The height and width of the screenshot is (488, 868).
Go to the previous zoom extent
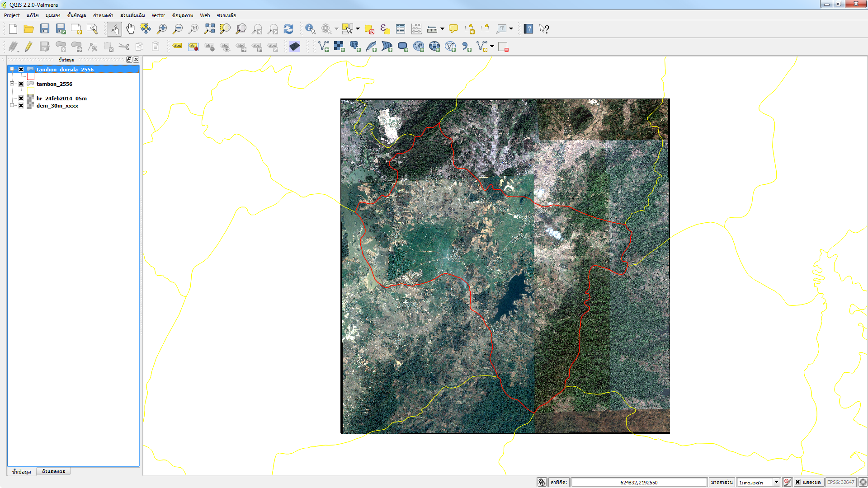257,29
